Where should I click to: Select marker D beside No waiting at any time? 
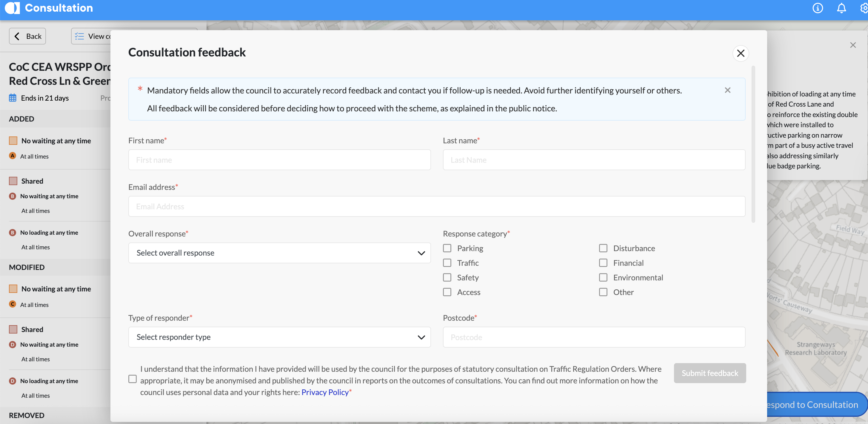13,344
